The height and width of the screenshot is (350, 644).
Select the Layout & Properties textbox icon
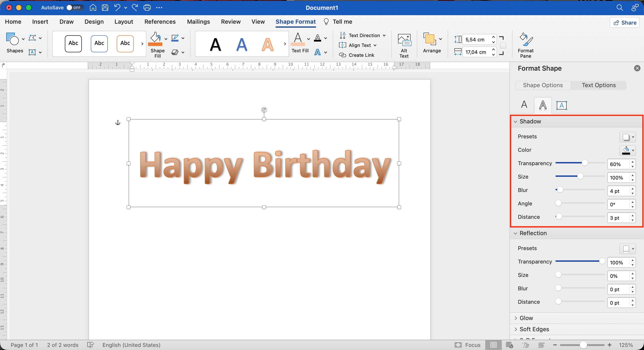561,105
